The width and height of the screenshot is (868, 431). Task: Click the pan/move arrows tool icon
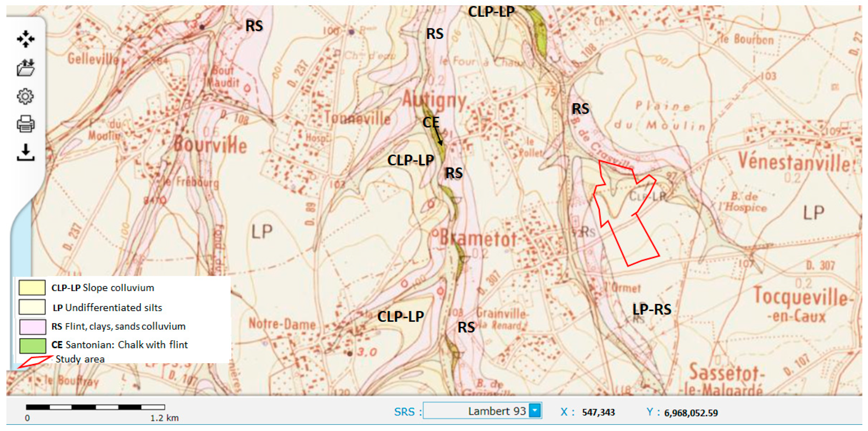tap(26, 39)
